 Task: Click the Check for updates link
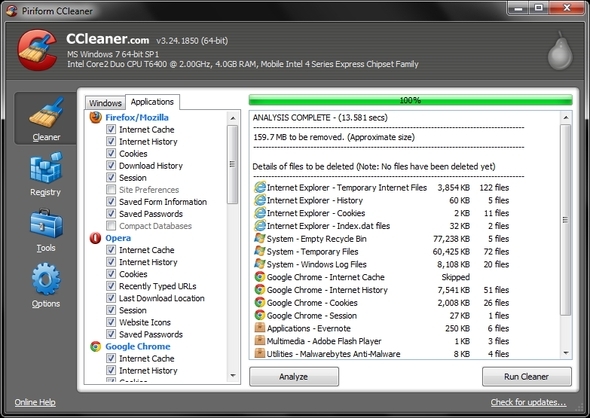pyautogui.click(x=528, y=402)
